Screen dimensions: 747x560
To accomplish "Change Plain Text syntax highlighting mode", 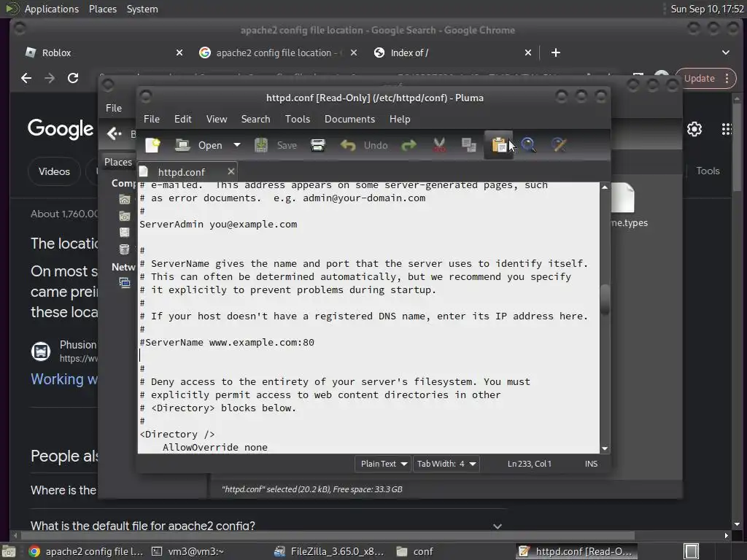I will (382, 464).
